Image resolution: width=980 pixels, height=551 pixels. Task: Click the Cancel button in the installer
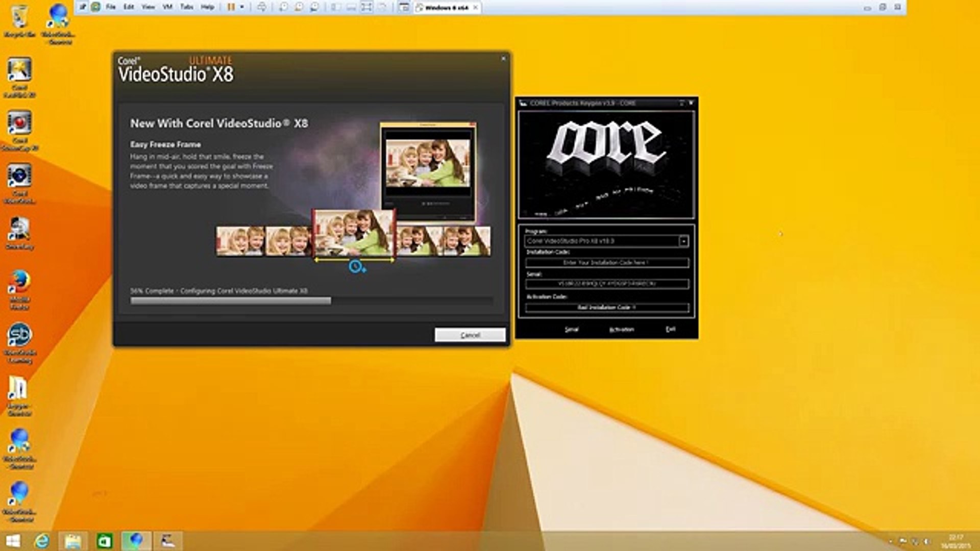tap(470, 335)
